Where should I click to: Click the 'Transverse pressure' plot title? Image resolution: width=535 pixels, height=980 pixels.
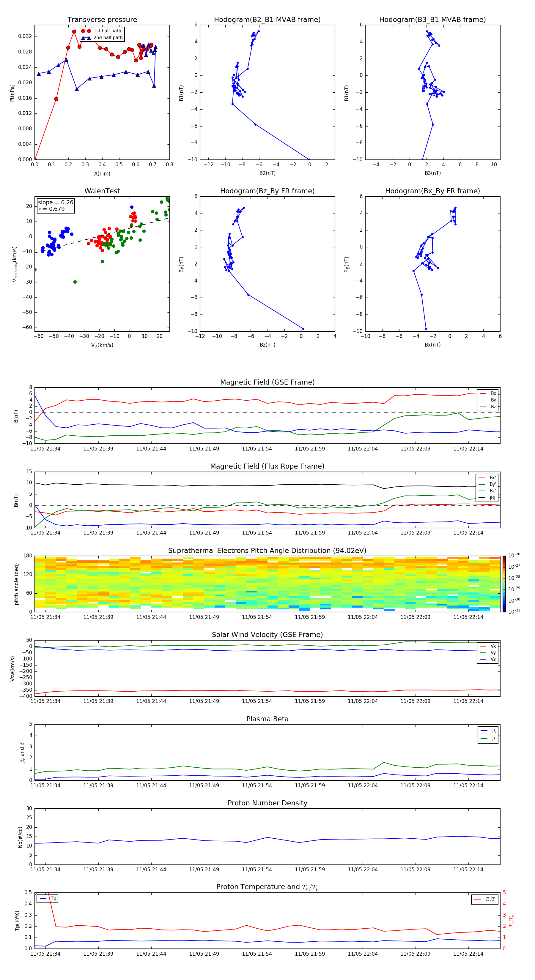tap(102, 20)
